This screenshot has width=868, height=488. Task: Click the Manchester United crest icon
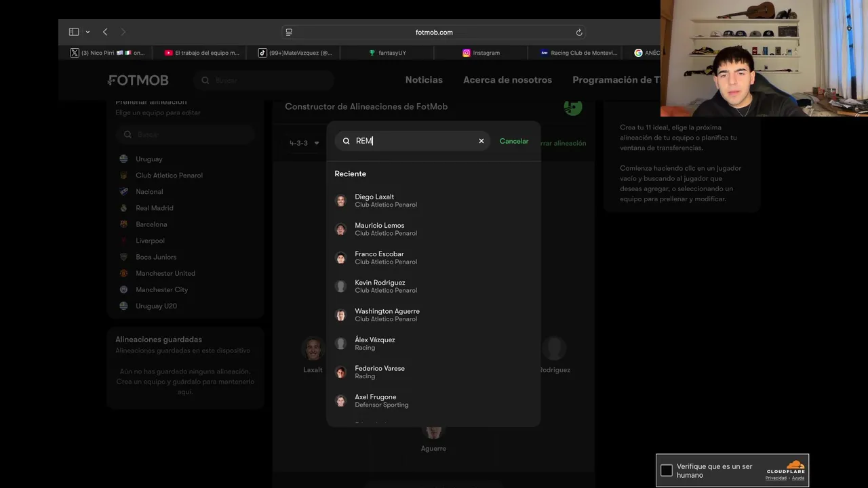123,273
